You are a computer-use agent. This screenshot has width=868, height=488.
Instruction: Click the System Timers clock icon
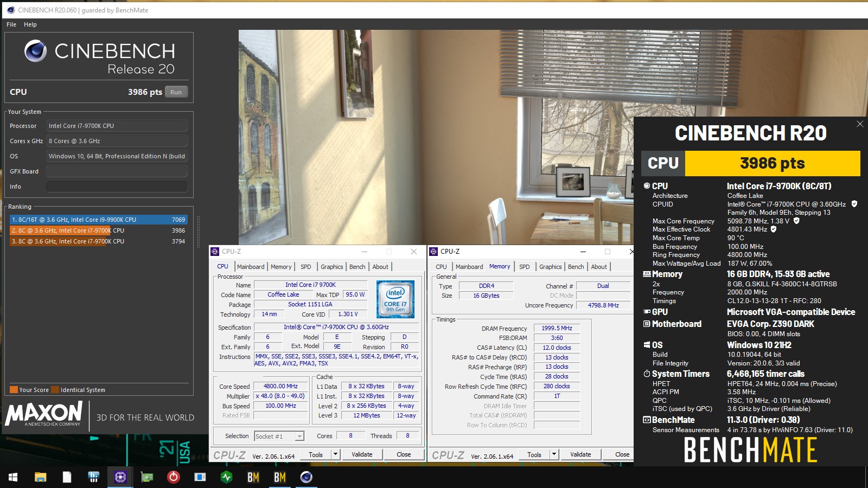pos(647,374)
